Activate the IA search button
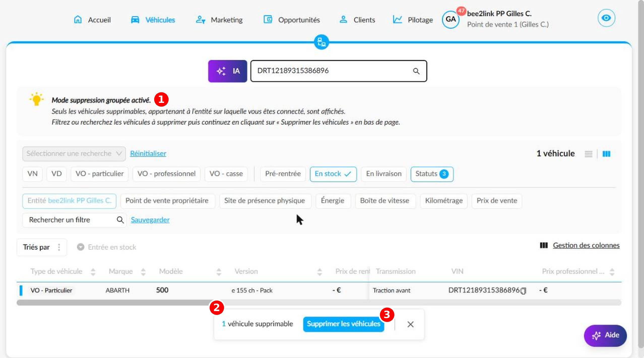Viewport: 644px width, 358px height. (x=228, y=71)
